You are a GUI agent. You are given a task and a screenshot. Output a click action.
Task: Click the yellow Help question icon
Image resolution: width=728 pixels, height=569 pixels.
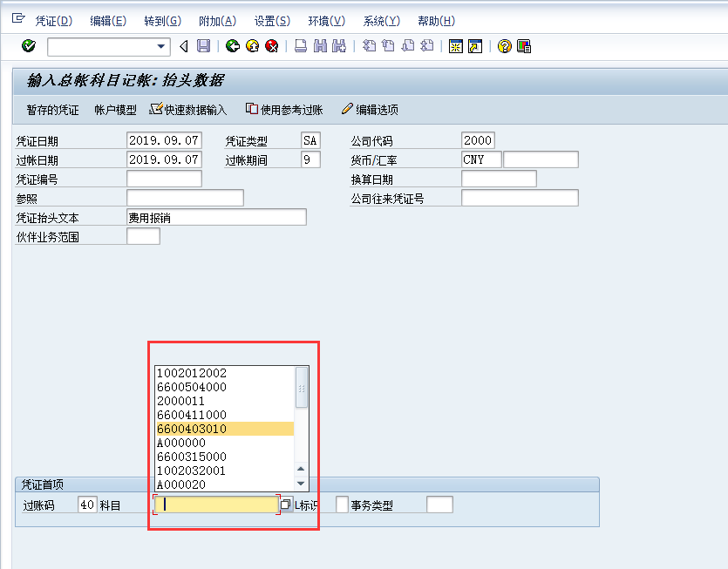(x=504, y=46)
